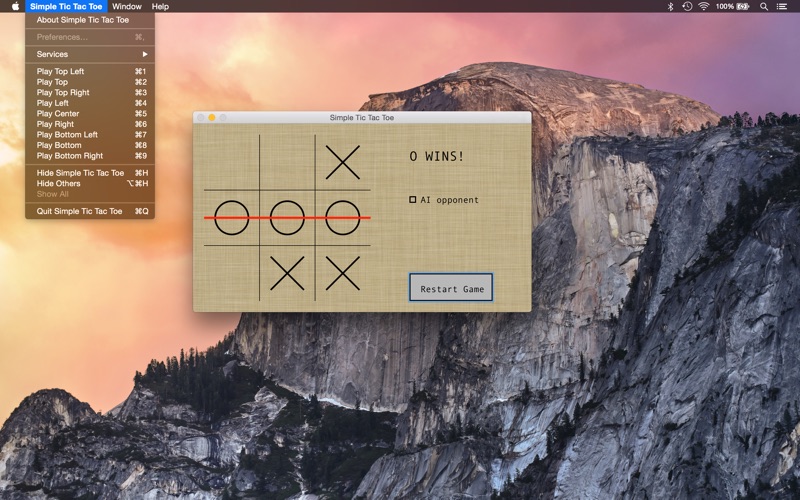Viewport: 800px width, 500px height.
Task: Open the Help menu
Action: (160, 6)
